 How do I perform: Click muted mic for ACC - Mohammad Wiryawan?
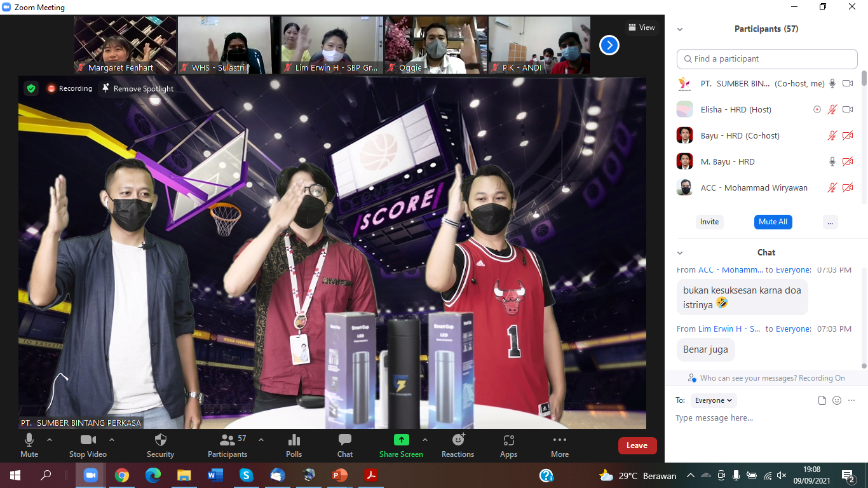832,187
